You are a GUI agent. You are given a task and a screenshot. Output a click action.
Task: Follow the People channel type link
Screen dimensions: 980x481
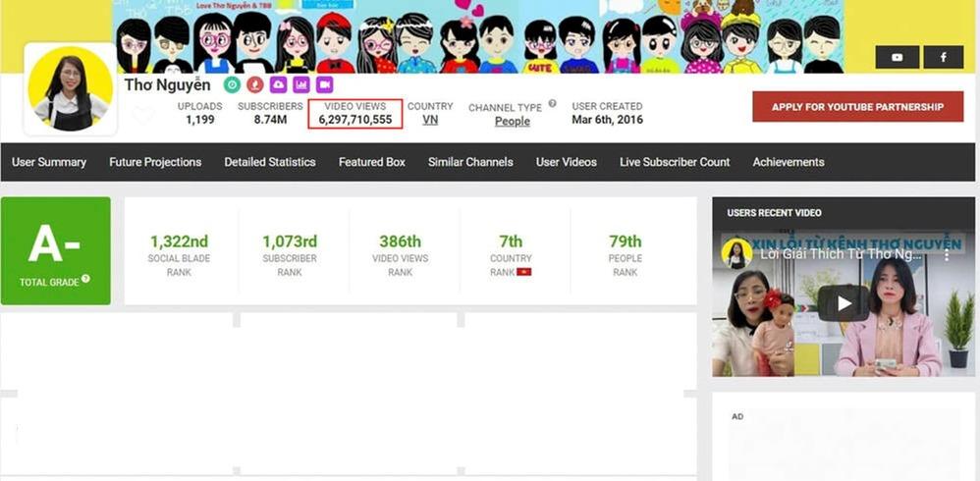click(x=512, y=122)
